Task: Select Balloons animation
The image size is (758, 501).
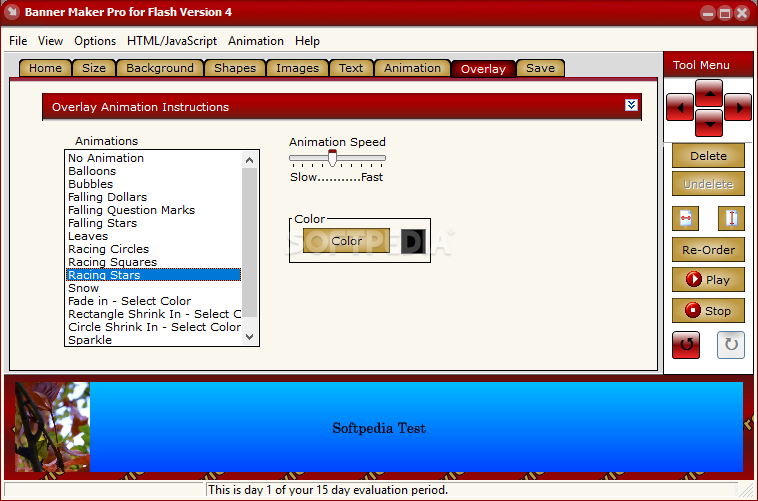Action: (x=153, y=171)
